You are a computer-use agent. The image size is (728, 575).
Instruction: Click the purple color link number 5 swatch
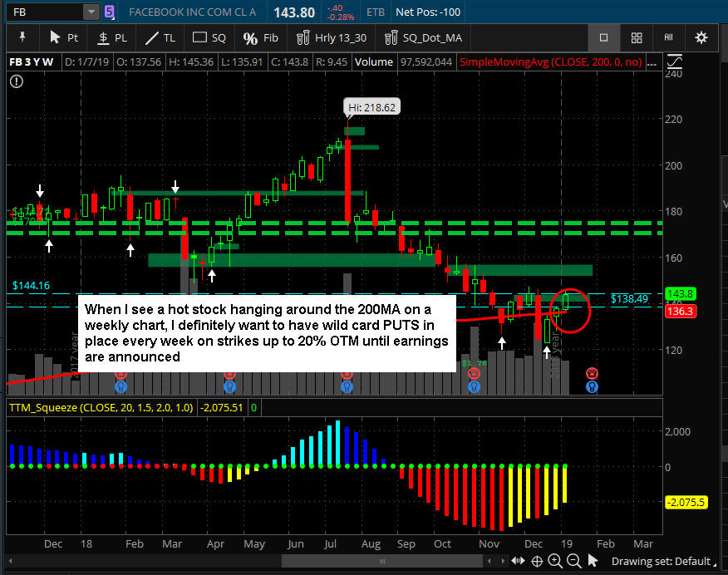(x=110, y=12)
